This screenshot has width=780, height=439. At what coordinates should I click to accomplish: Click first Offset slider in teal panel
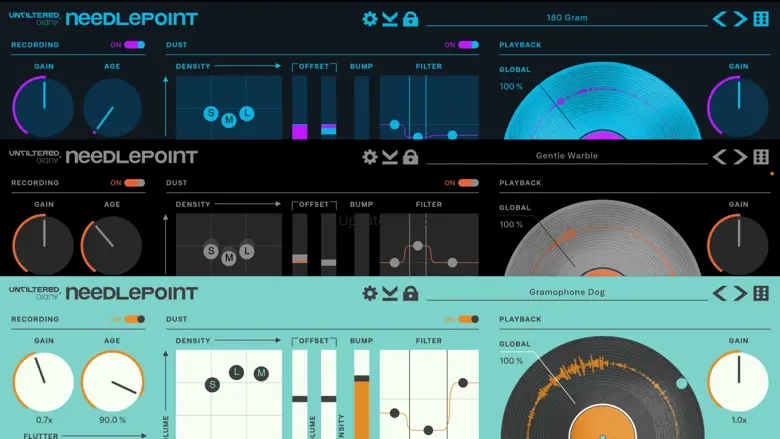299,394
